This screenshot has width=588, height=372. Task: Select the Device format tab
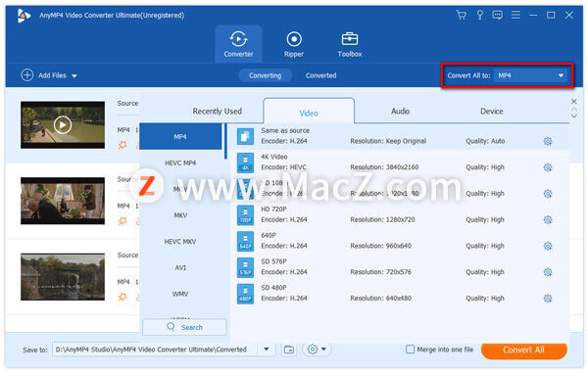[x=492, y=112]
